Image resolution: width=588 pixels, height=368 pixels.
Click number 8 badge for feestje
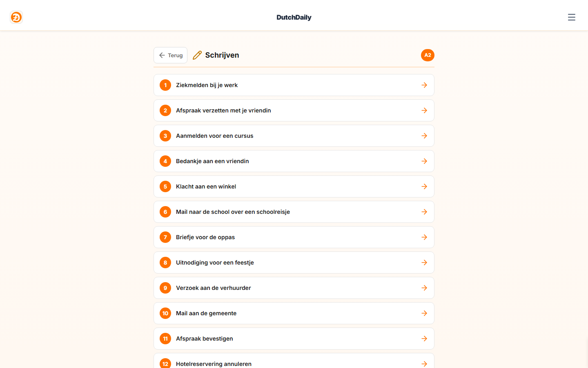[x=165, y=263]
